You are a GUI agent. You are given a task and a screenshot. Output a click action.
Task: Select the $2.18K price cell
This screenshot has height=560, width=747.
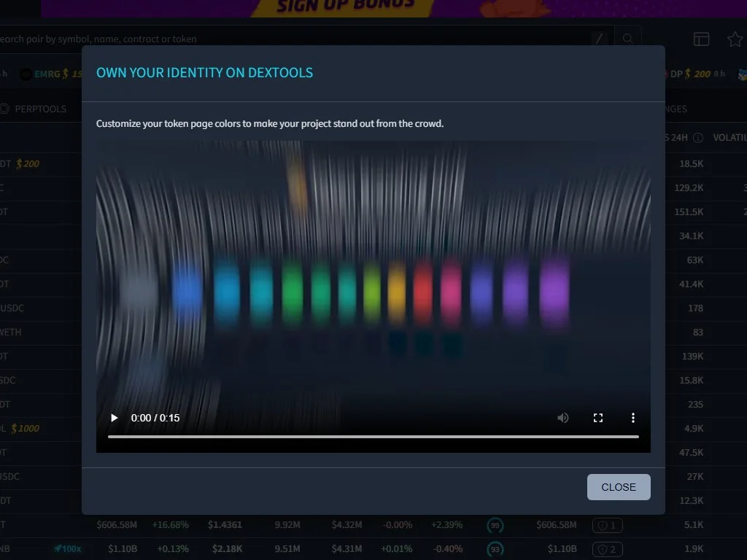228,548
